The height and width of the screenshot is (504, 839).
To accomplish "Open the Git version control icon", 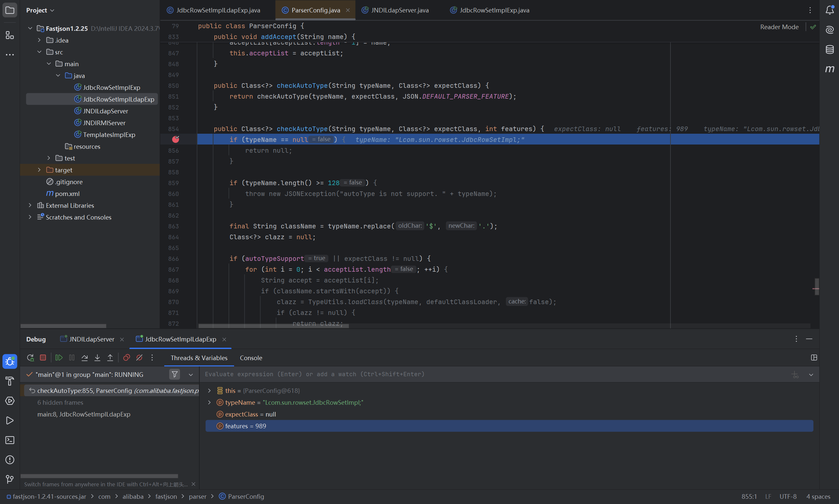I will click(10, 479).
